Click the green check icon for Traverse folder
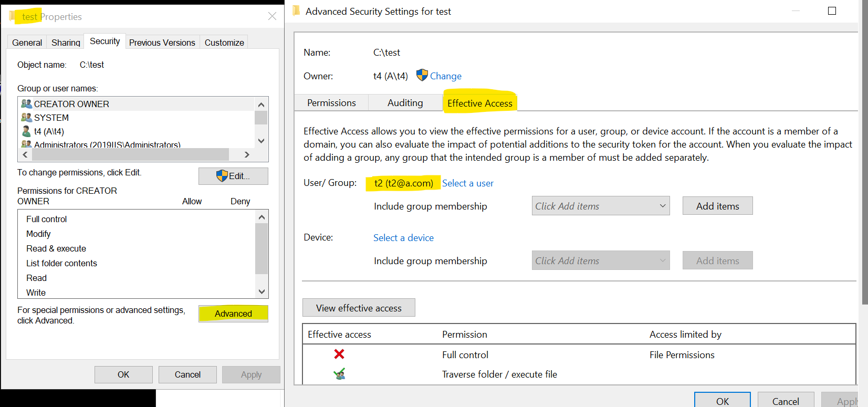868x407 pixels. click(x=339, y=374)
